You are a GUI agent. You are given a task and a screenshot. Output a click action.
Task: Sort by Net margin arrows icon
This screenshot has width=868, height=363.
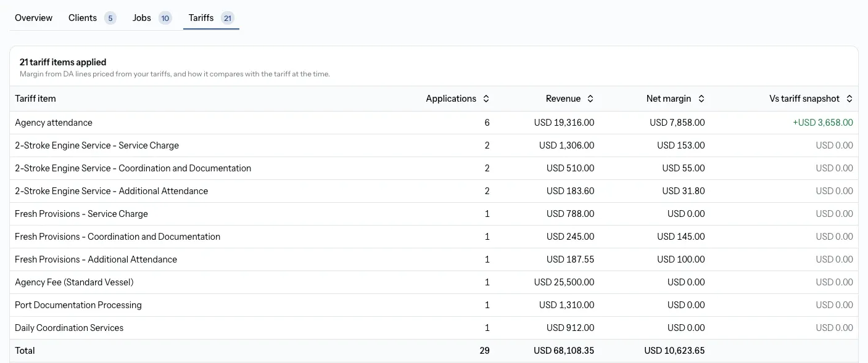(701, 99)
